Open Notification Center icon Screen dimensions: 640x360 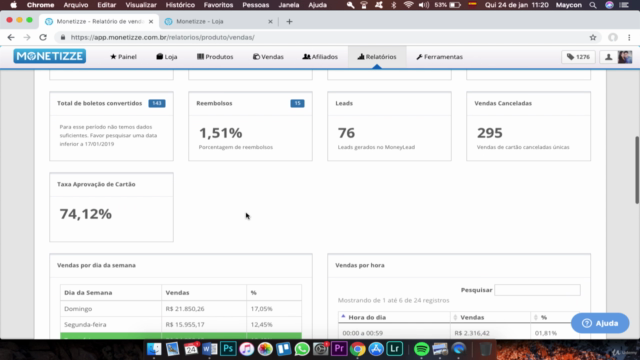click(624, 5)
